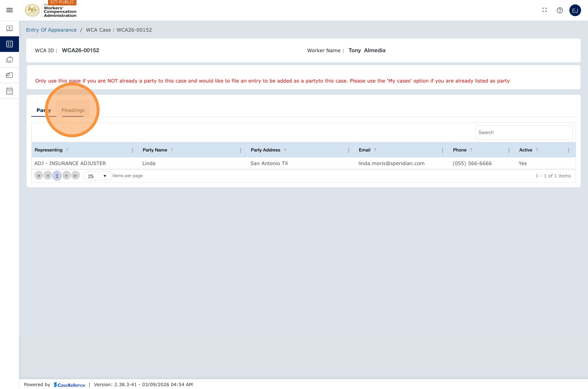Screen dimensions: 588x389
Task: Go to first page of results
Action: click(x=39, y=176)
